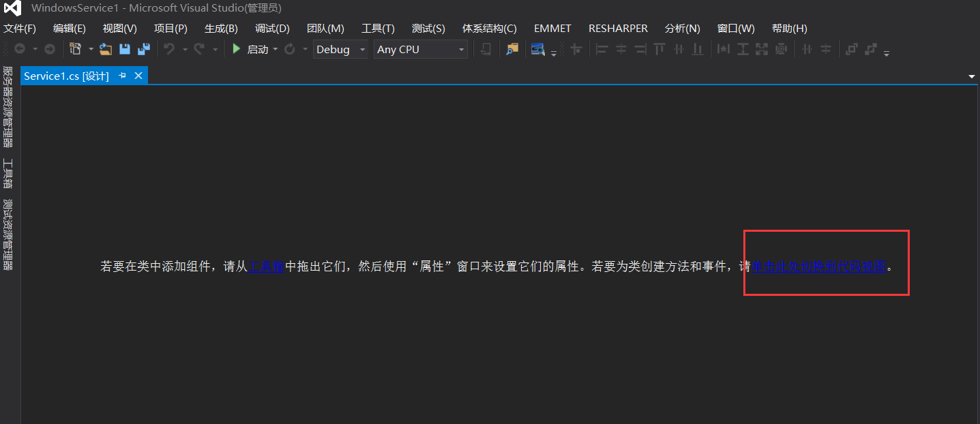Open the 项目(P) menu
980x424 pixels.
(x=170, y=28)
